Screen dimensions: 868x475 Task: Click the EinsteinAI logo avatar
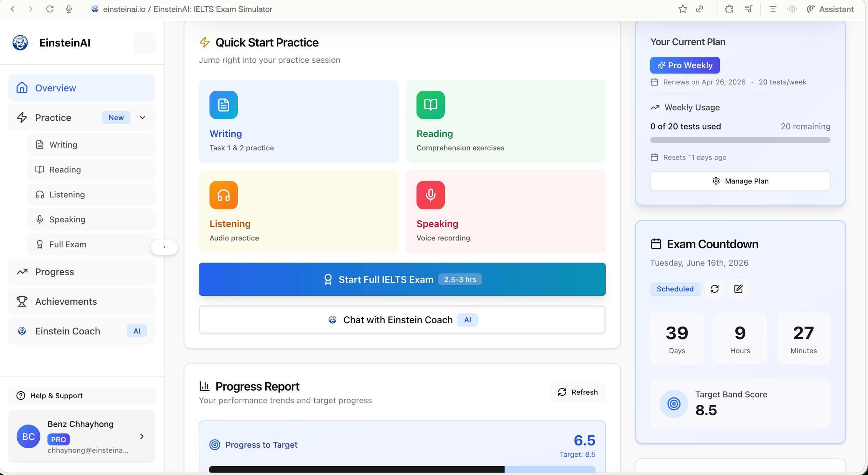[20, 43]
